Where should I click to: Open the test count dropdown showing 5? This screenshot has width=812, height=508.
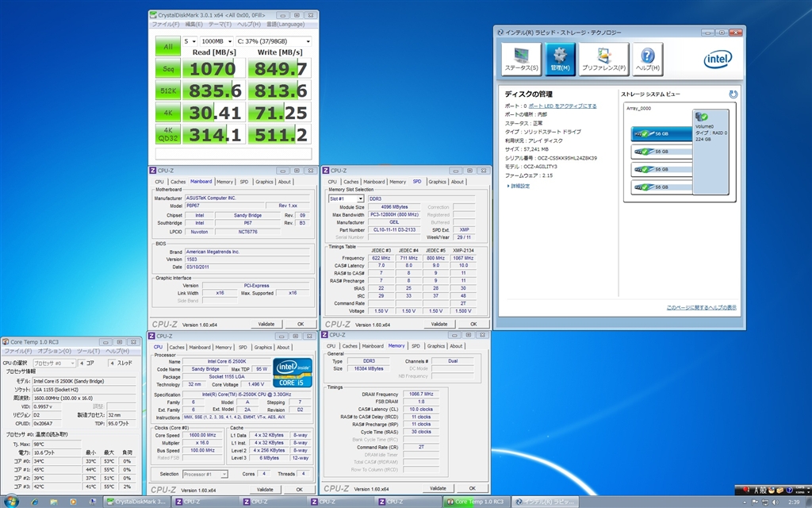[190, 40]
